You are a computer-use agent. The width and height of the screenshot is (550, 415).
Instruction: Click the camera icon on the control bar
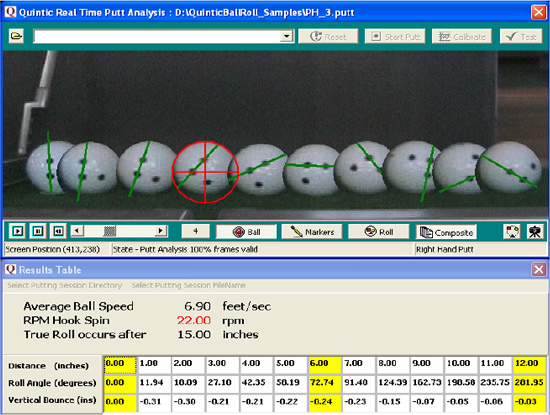[535, 232]
